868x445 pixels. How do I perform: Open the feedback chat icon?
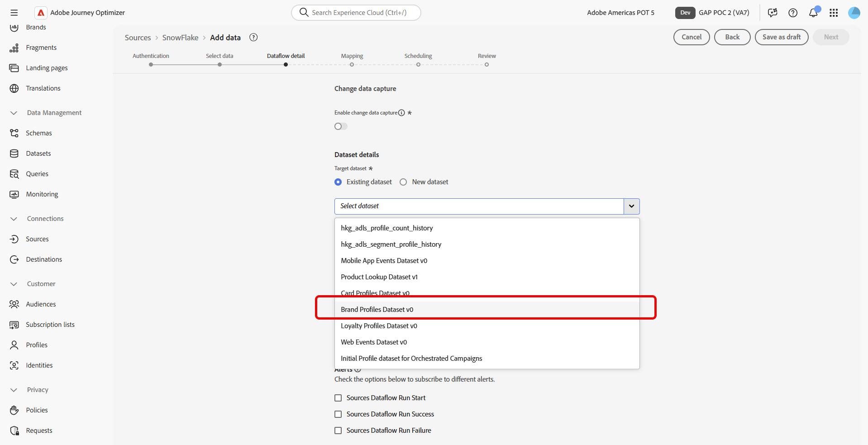(x=773, y=13)
